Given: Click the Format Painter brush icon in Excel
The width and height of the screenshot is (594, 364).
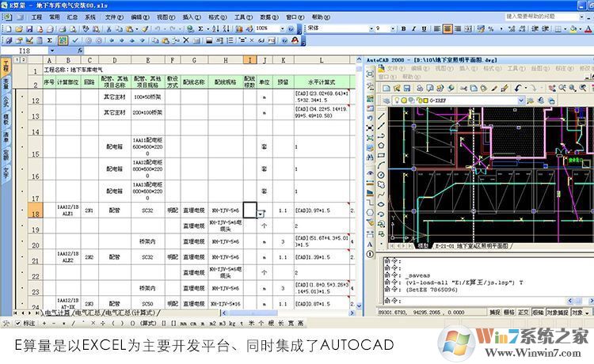Looking at the screenshot, I should click(x=144, y=29).
